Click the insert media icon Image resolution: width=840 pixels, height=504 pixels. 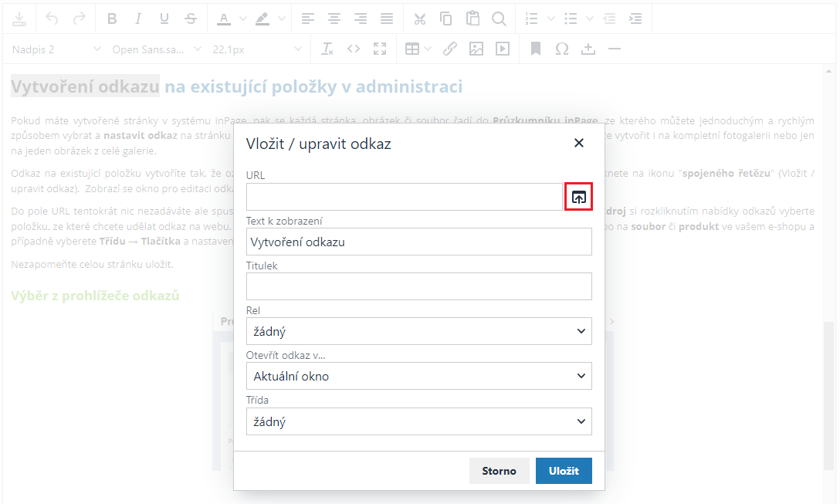click(503, 49)
